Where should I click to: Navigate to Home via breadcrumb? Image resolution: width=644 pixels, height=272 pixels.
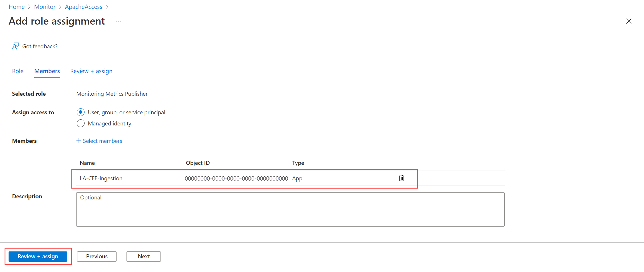tap(16, 7)
